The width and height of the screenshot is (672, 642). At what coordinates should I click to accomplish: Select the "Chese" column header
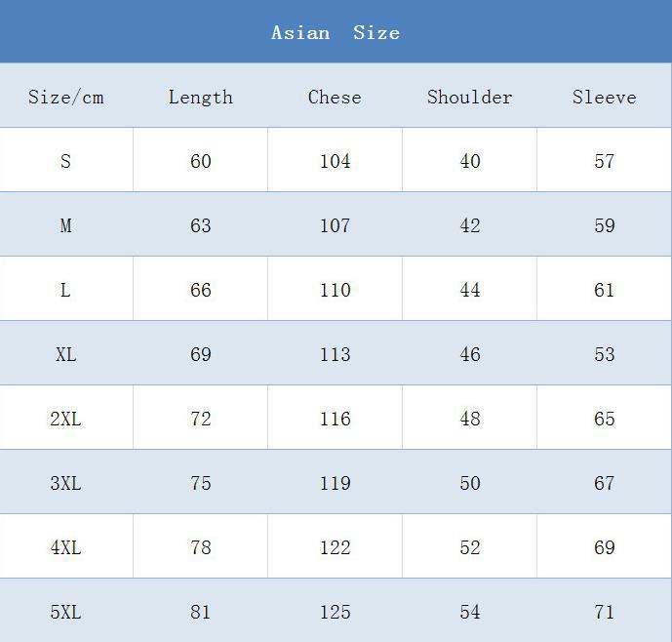pyautogui.click(x=335, y=97)
